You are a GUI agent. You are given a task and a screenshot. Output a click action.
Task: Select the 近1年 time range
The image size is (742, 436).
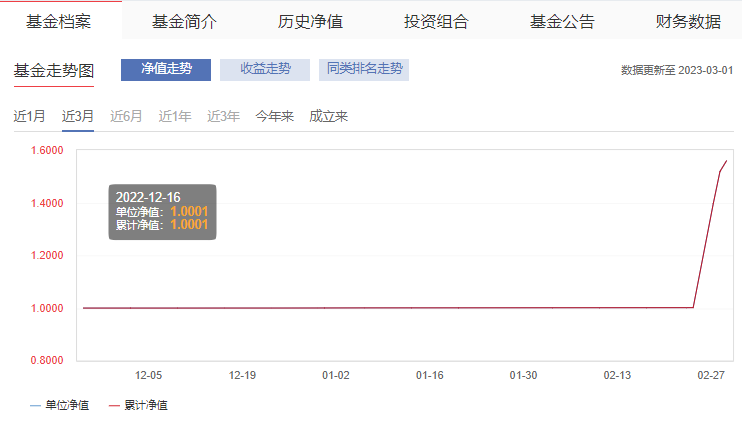(175, 116)
